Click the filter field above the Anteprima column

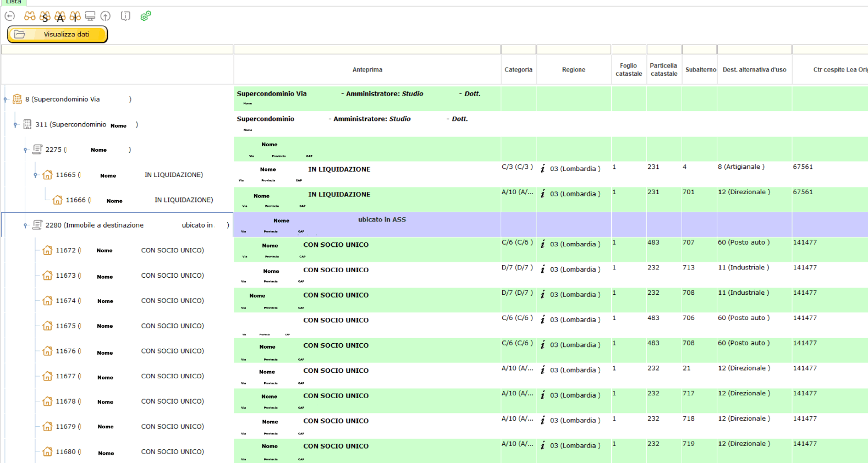[367, 49]
